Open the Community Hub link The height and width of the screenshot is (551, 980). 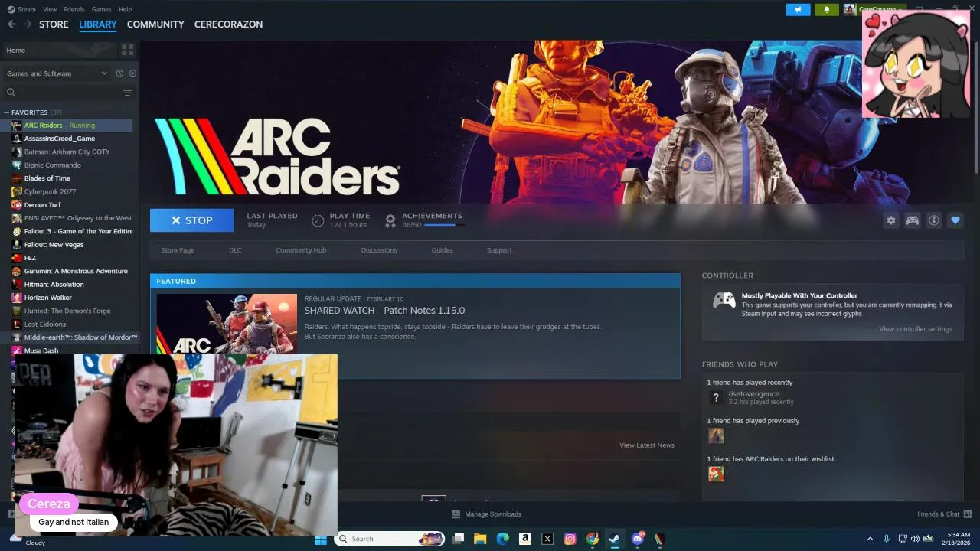click(301, 250)
